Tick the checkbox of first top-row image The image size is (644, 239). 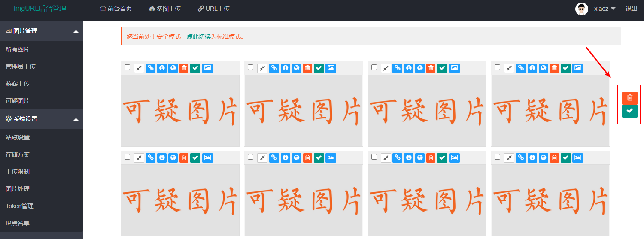point(127,67)
